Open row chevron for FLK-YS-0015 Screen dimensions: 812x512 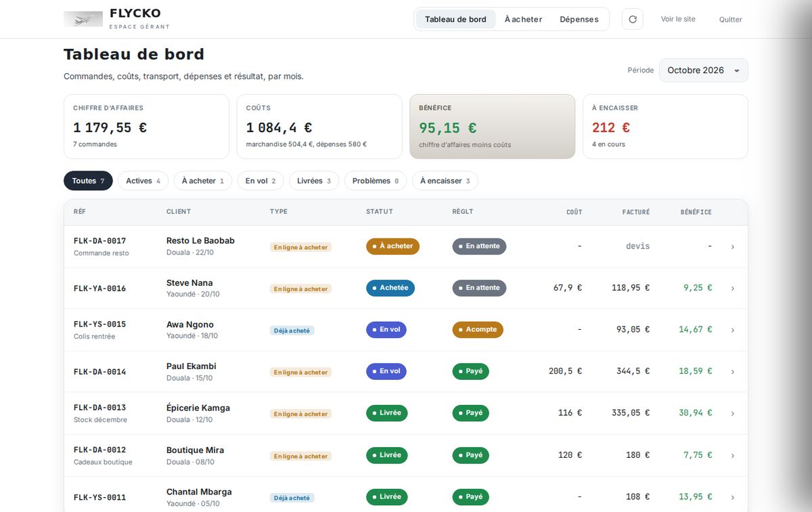click(x=732, y=330)
